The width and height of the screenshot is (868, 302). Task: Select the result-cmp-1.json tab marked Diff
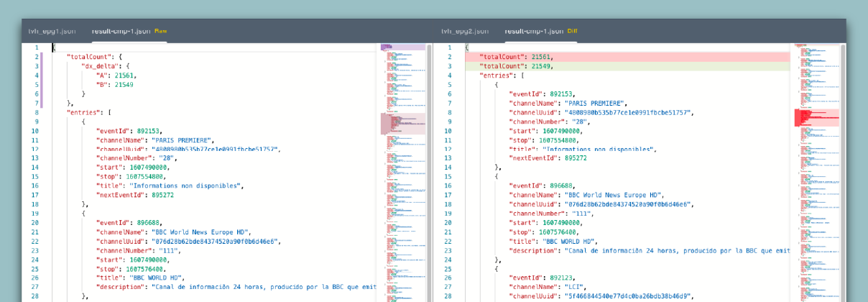pos(534,31)
